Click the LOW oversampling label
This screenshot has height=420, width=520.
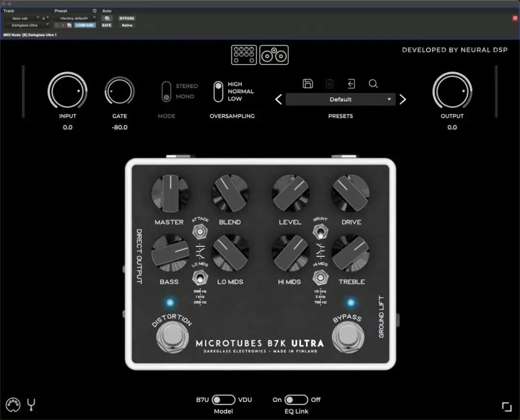tap(235, 99)
